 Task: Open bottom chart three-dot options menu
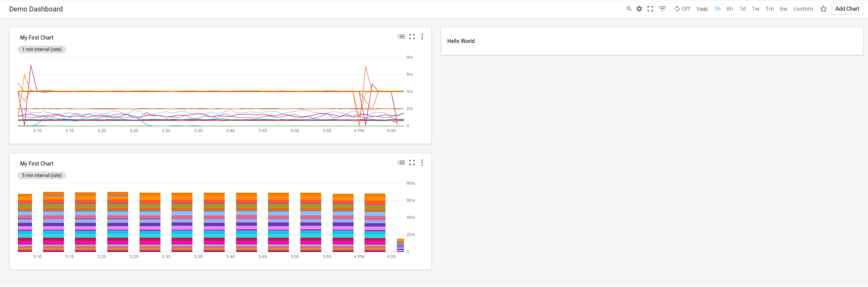(422, 163)
